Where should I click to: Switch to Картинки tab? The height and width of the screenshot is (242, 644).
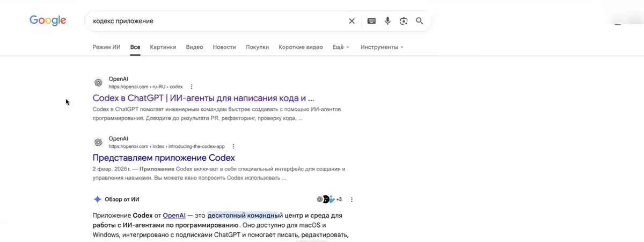point(163,47)
